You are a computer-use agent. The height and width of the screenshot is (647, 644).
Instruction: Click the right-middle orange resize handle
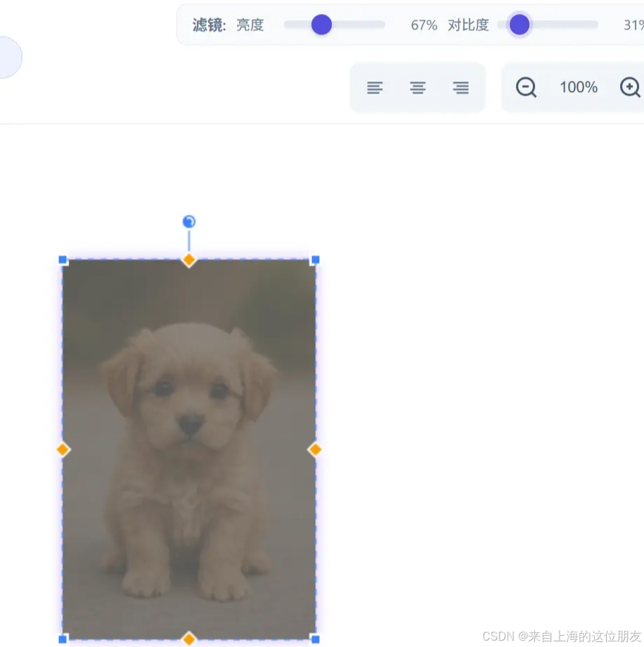point(314,449)
